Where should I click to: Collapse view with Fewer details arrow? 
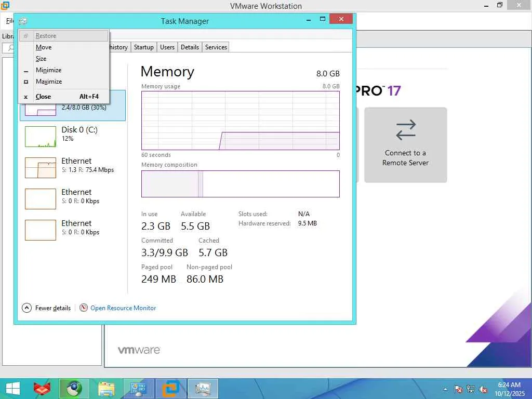click(27, 308)
